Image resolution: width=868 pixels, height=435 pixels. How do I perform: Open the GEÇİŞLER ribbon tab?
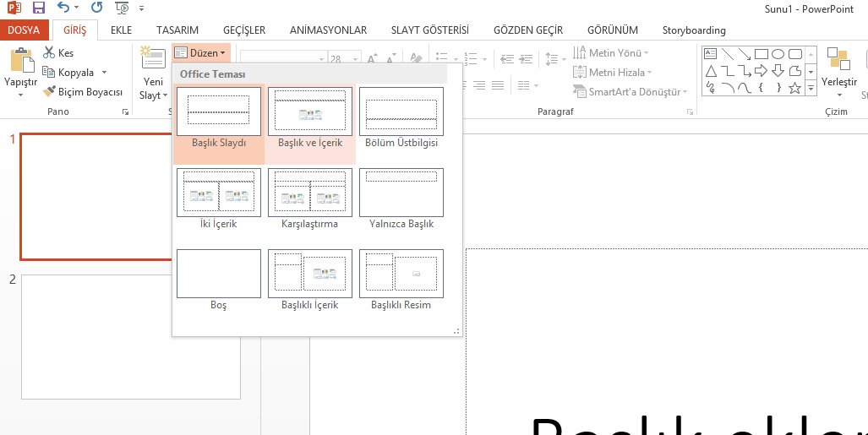(x=244, y=30)
